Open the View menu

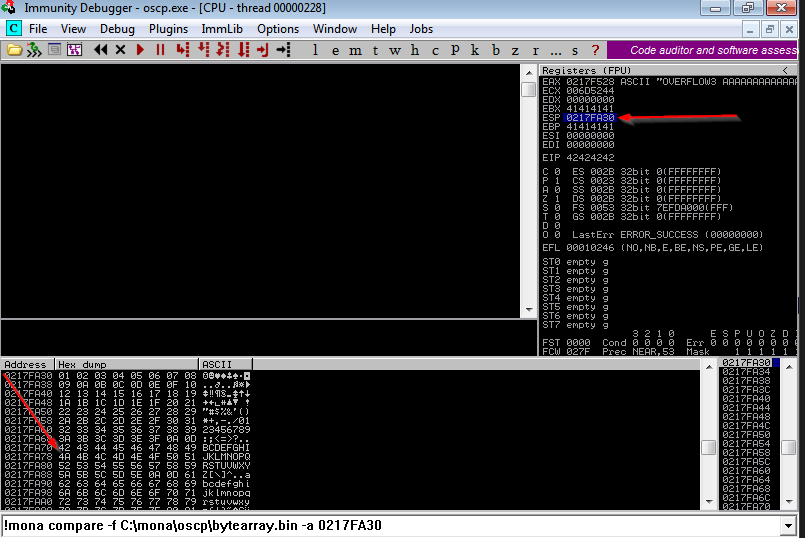click(x=73, y=29)
